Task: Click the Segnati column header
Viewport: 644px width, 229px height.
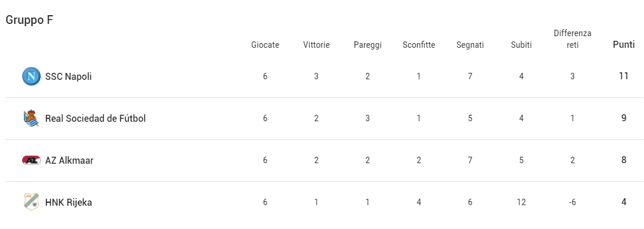Action: (470, 45)
